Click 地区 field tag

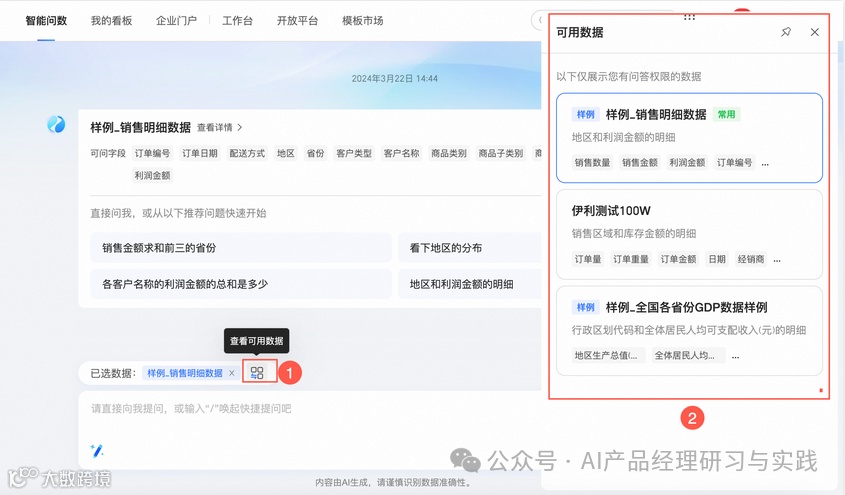coord(286,154)
